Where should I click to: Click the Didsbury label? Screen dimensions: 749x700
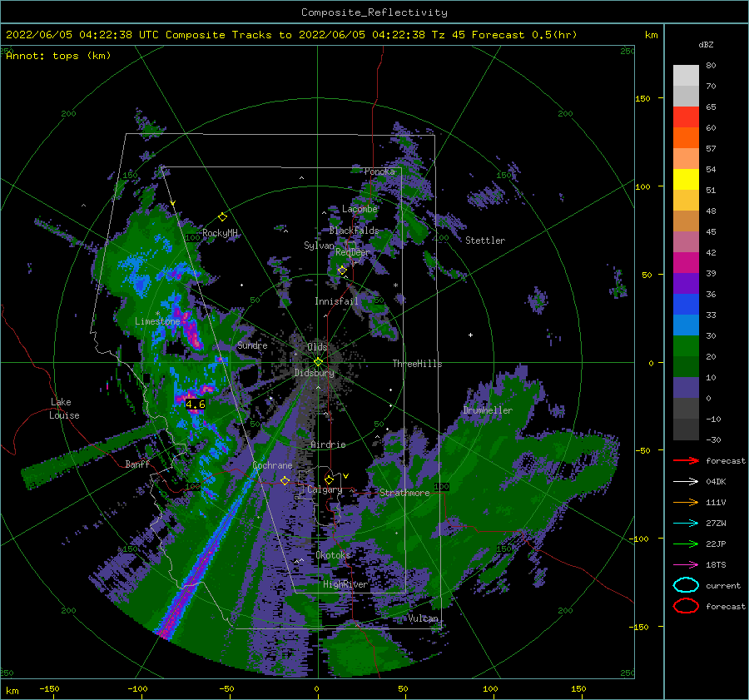(315, 373)
